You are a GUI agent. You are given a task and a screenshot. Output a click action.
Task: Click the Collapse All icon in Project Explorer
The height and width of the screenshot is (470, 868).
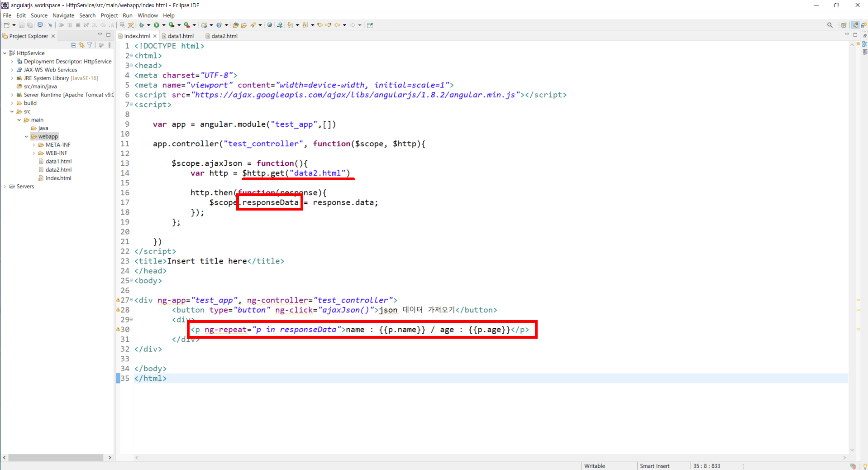click(x=73, y=45)
